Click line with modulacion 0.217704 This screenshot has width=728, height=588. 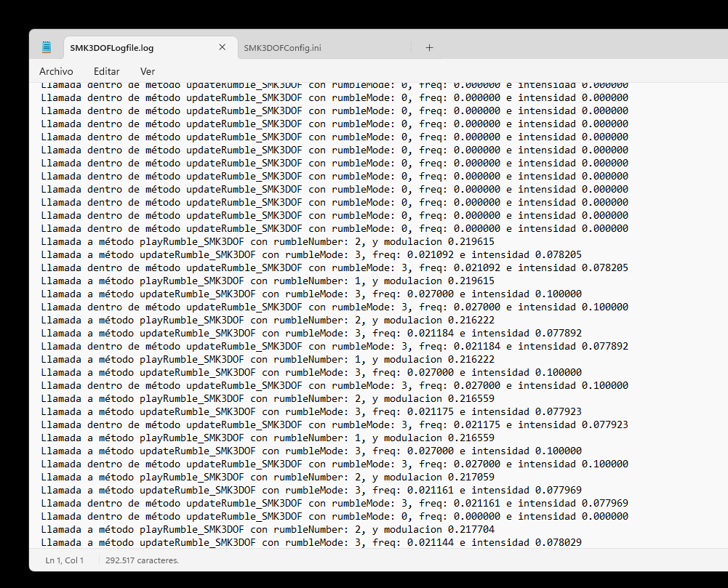coord(268,530)
